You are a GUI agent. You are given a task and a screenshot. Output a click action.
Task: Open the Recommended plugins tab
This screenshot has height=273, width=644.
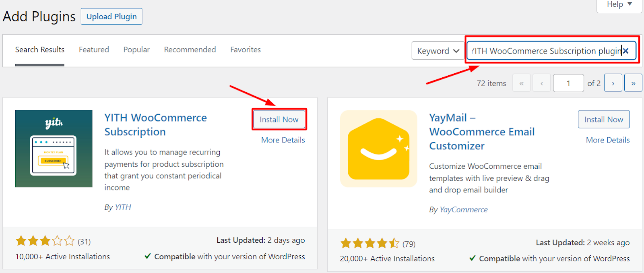pos(190,50)
